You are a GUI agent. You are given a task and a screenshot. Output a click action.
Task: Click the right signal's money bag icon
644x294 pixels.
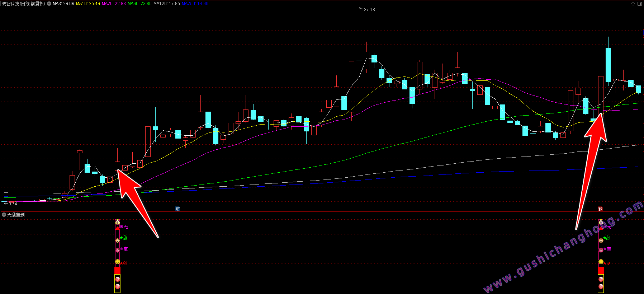click(x=601, y=222)
